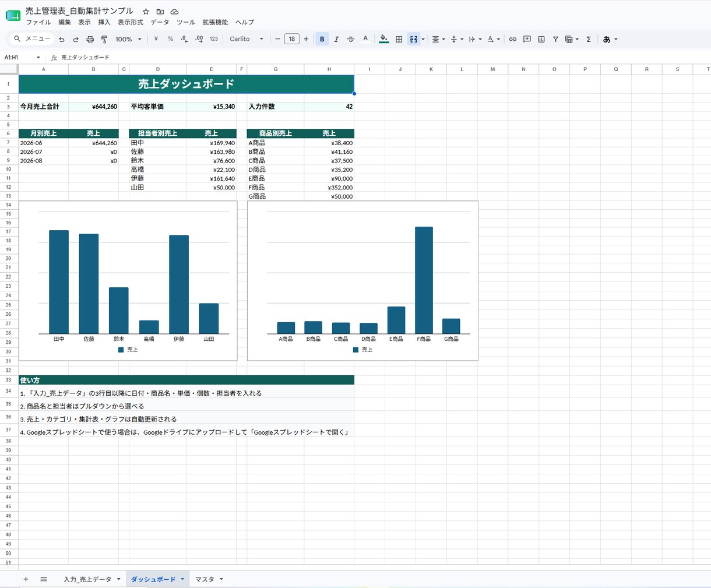Open the fill color bucket
The image size is (711, 588).
(383, 39)
